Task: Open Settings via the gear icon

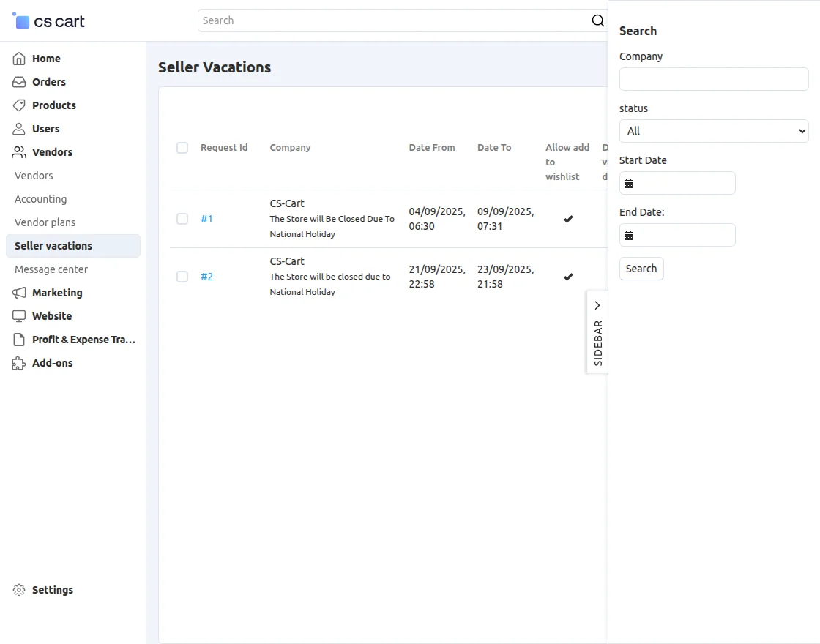Action: coord(19,590)
